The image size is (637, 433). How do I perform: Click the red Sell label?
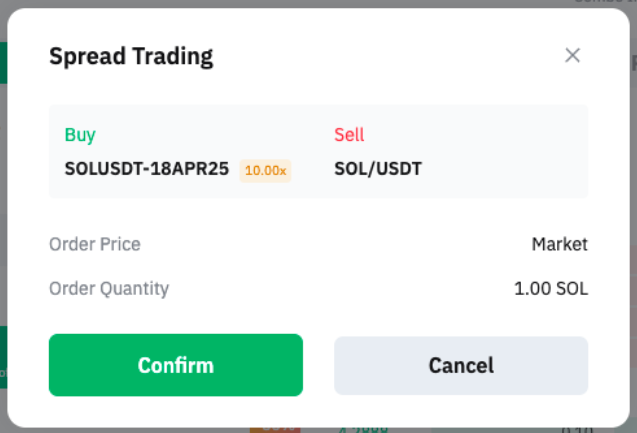349,135
